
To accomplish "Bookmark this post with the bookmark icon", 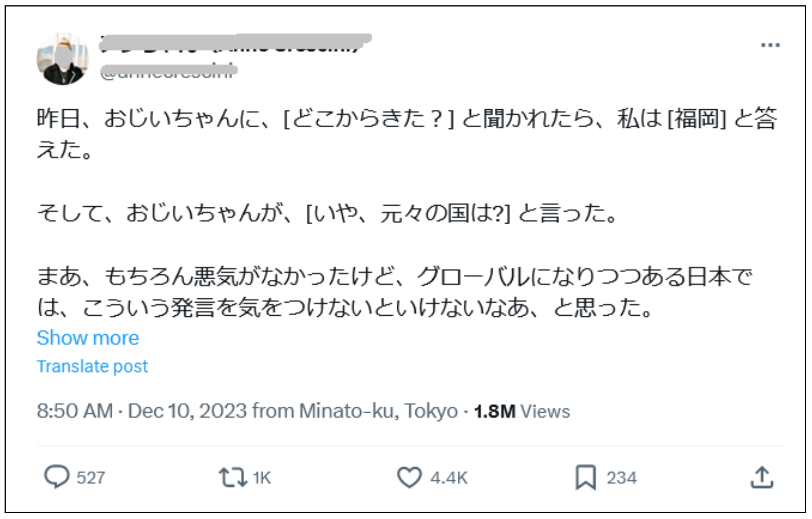I will click(x=585, y=477).
